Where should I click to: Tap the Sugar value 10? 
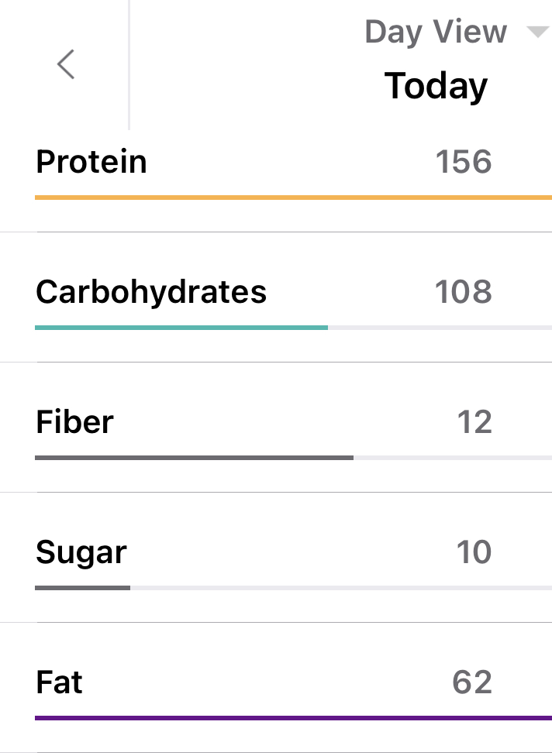(474, 552)
